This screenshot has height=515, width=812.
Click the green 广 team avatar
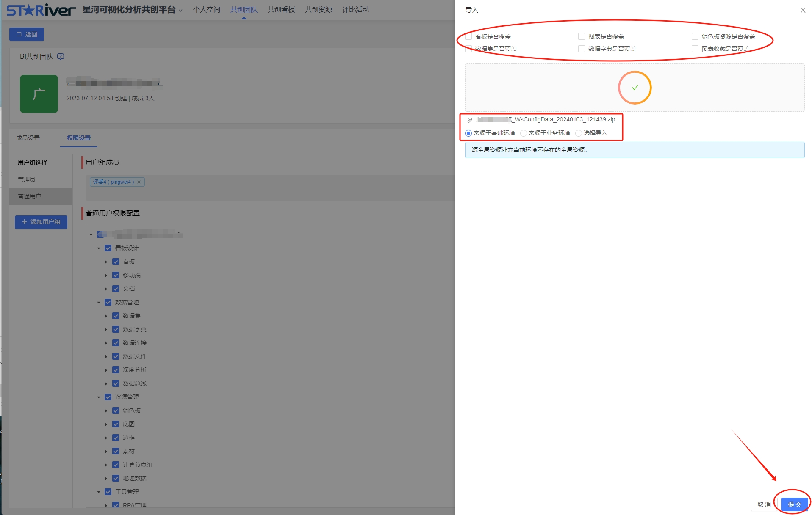click(x=39, y=94)
